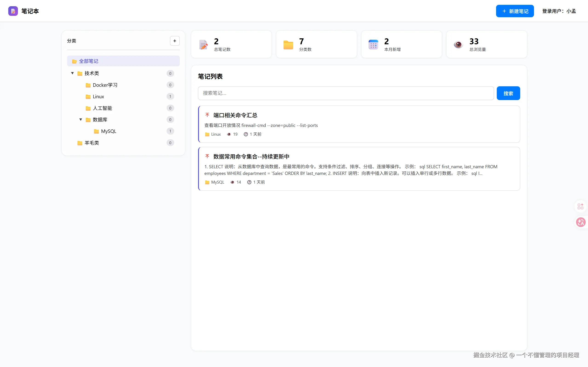Viewport: 588px width, 367px height.
Task: Click the grid-plus floating icon at right edge
Action: [x=580, y=206]
